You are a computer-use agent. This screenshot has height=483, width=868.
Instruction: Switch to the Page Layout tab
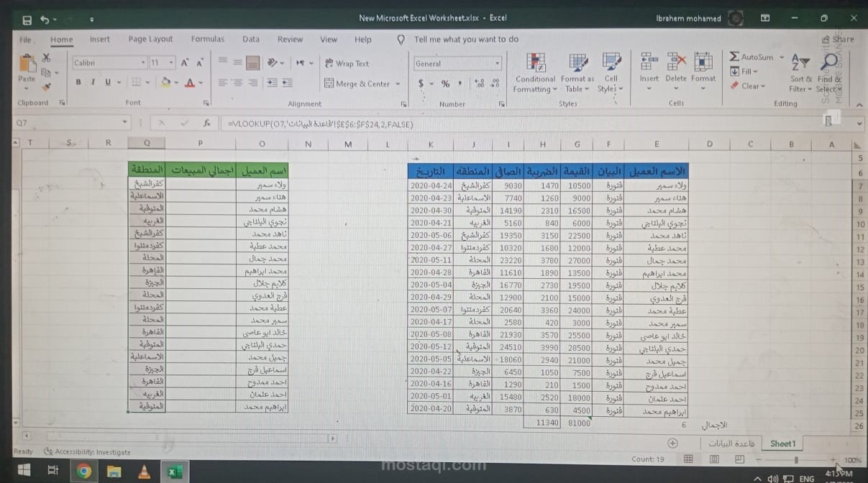pyautogui.click(x=150, y=40)
